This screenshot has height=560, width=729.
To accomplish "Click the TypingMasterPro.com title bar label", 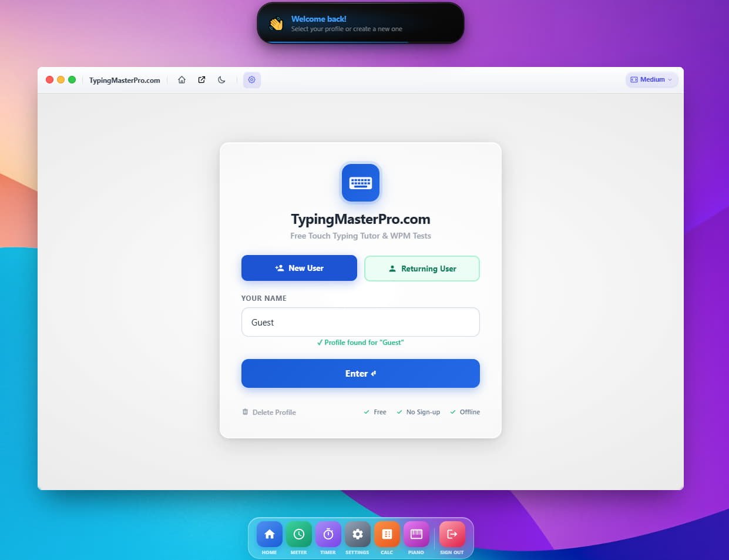I will click(125, 81).
